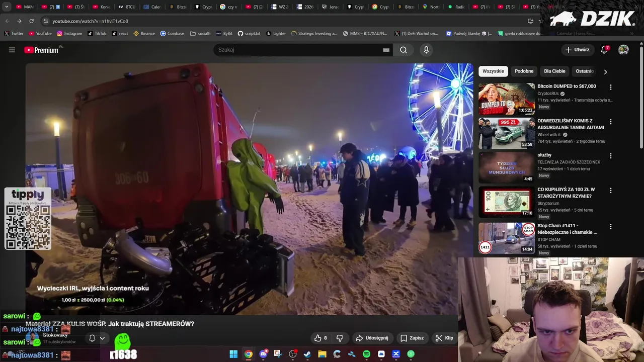Open Chrome from the taskbar

[249, 354]
